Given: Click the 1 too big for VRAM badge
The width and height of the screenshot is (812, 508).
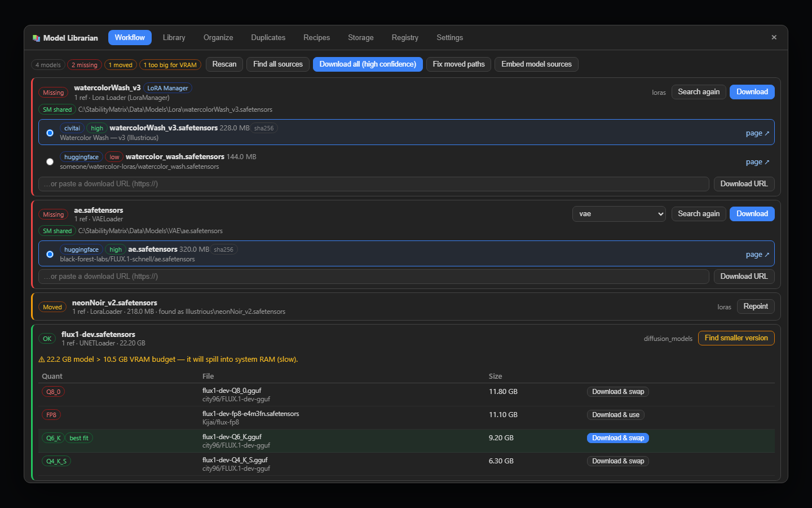Looking at the screenshot, I should click(x=170, y=65).
